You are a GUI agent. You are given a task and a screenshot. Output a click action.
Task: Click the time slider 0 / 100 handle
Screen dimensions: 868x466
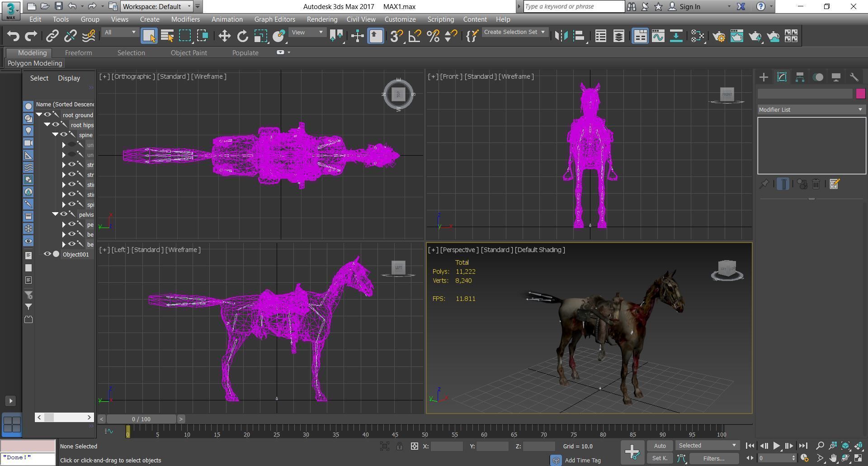pyautogui.click(x=142, y=419)
